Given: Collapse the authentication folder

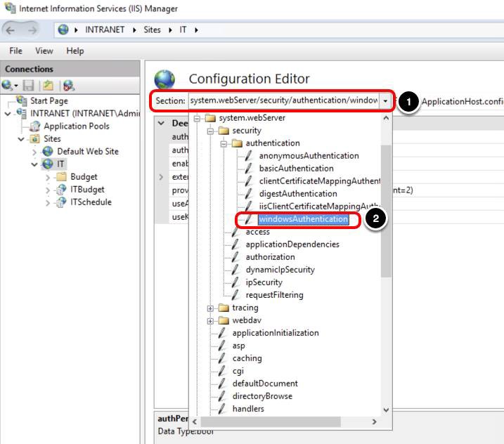Looking at the screenshot, I should [224, 144].
